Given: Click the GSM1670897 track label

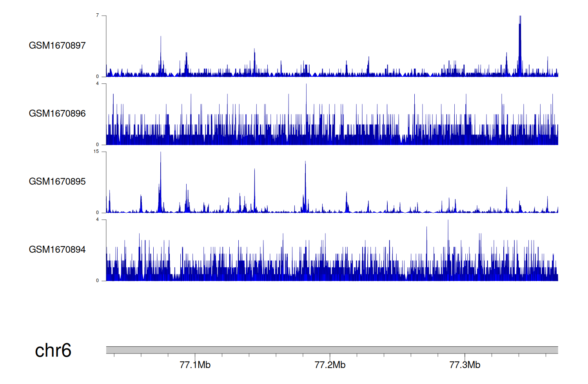Looking at the screenshot, I should 57,45.
